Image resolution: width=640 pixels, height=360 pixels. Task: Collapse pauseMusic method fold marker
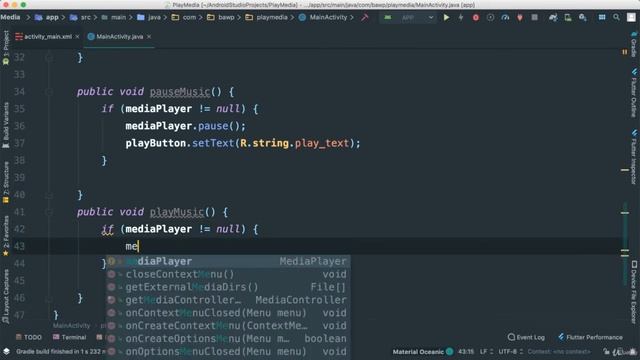click(x=49, y=92)
